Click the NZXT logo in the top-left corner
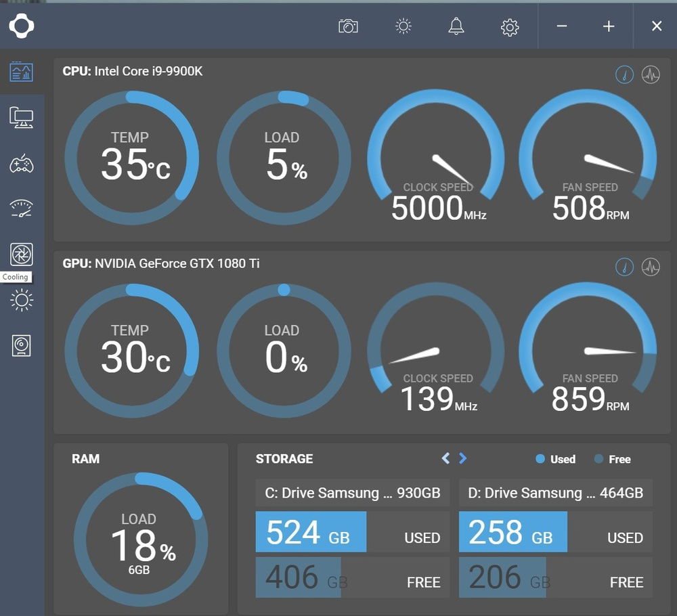This screenshot has height=616, width=677. pyautogui.click(x=22, y=26)
